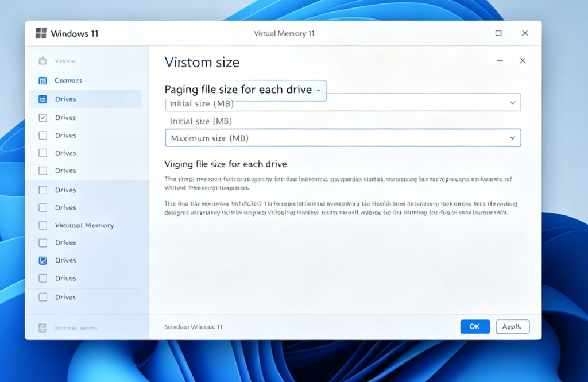Click the Apply button
The image size is (588, 382).
(513, 326)
